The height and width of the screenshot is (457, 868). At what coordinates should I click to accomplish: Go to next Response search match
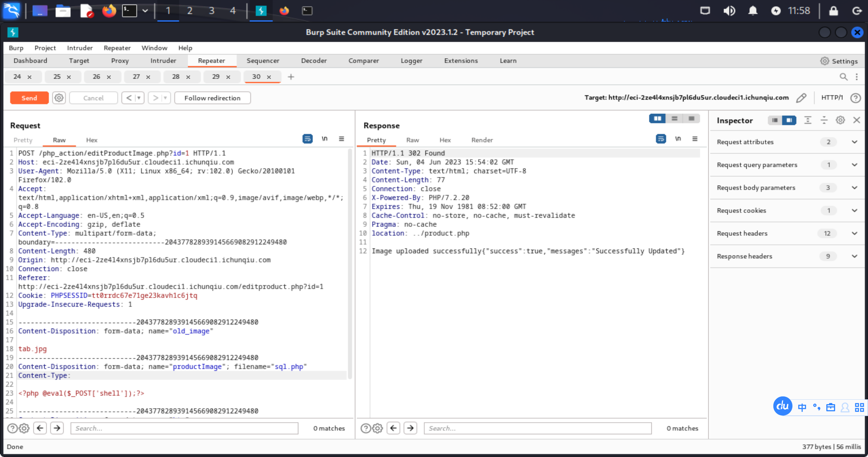(410, 428)
